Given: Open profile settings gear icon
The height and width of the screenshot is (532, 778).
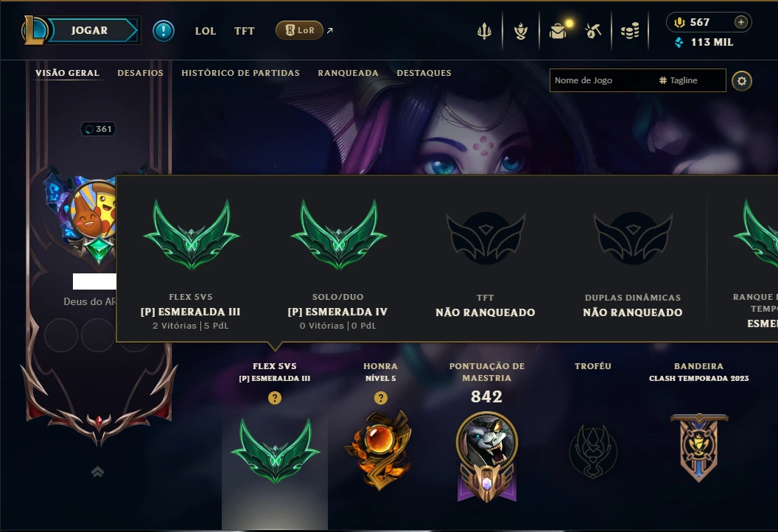Looking at the screenshot, I should (x=742, y=81).
